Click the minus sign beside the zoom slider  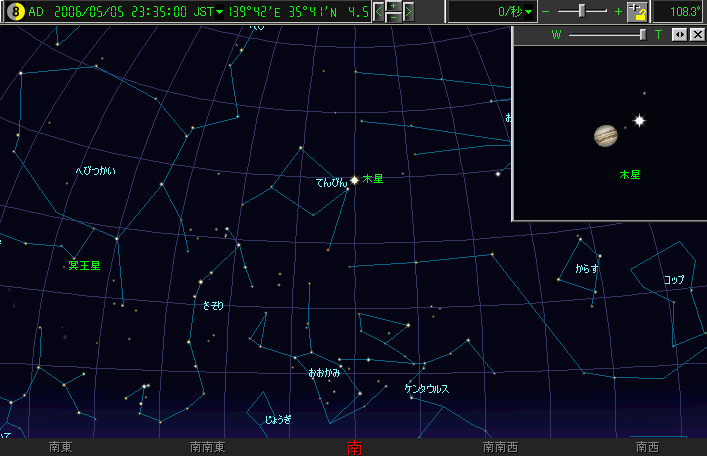click(x=546, y=12)
